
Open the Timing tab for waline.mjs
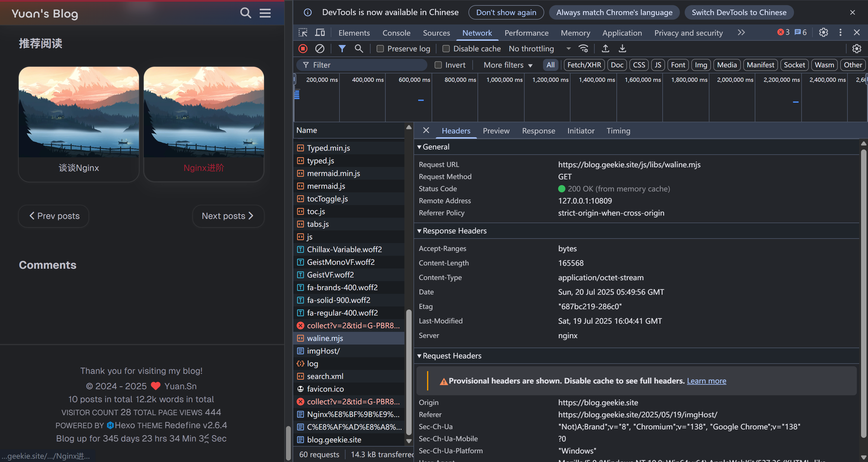point(618,131)
